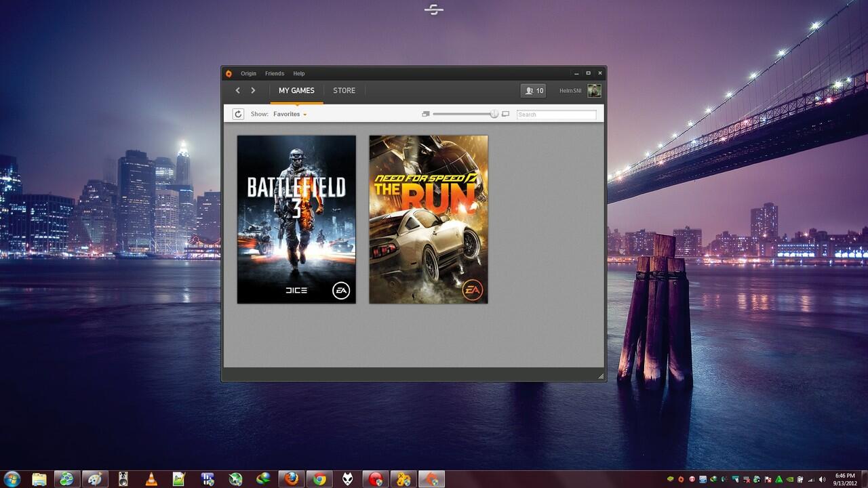Click the small tile size icon

(425, 114)
